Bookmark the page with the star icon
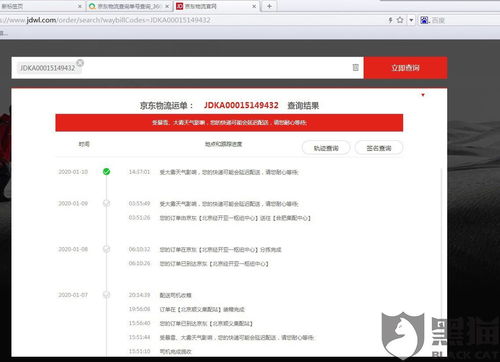 (400, 20)
